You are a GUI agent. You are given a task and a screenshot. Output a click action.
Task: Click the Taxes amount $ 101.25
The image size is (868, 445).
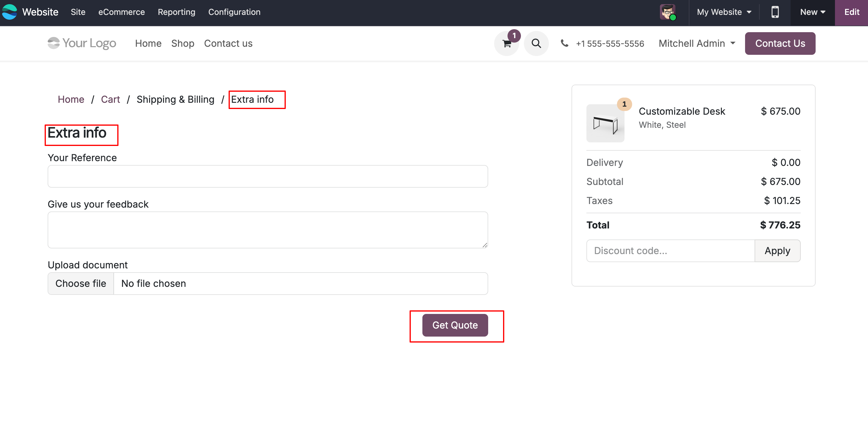(x=782, y=200)
